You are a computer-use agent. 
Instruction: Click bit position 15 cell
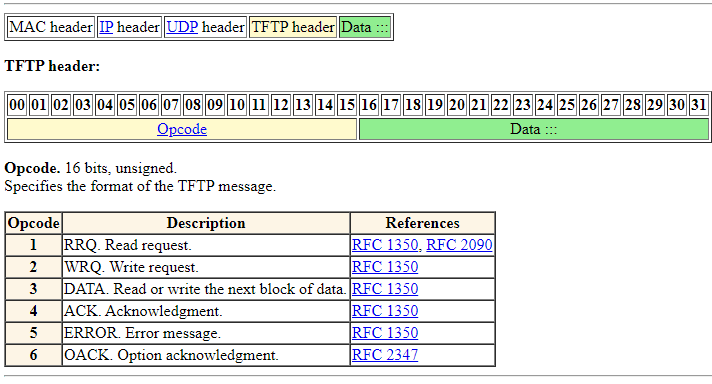(x=347, y=105)
